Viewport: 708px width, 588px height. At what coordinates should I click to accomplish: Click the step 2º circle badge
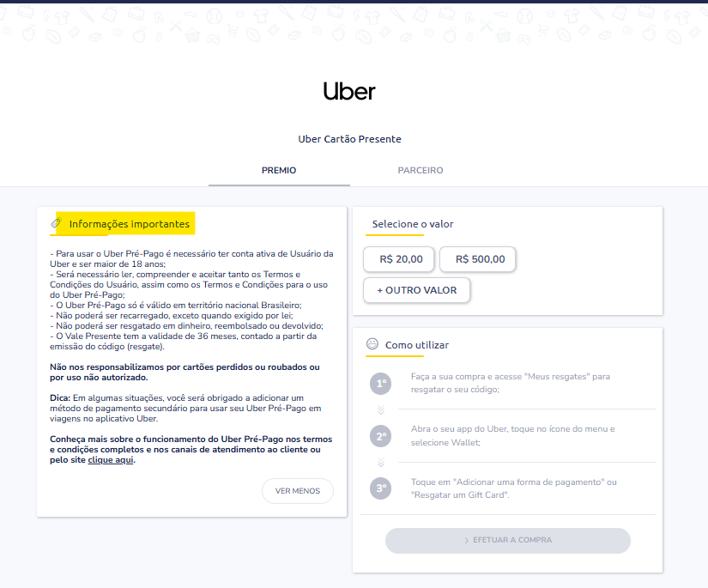coord(380,436)
